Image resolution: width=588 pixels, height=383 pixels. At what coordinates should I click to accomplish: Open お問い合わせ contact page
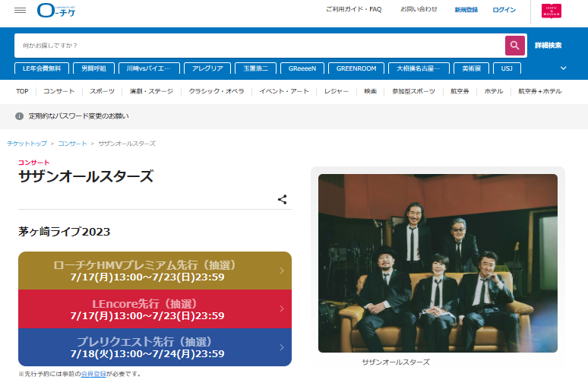419,9
